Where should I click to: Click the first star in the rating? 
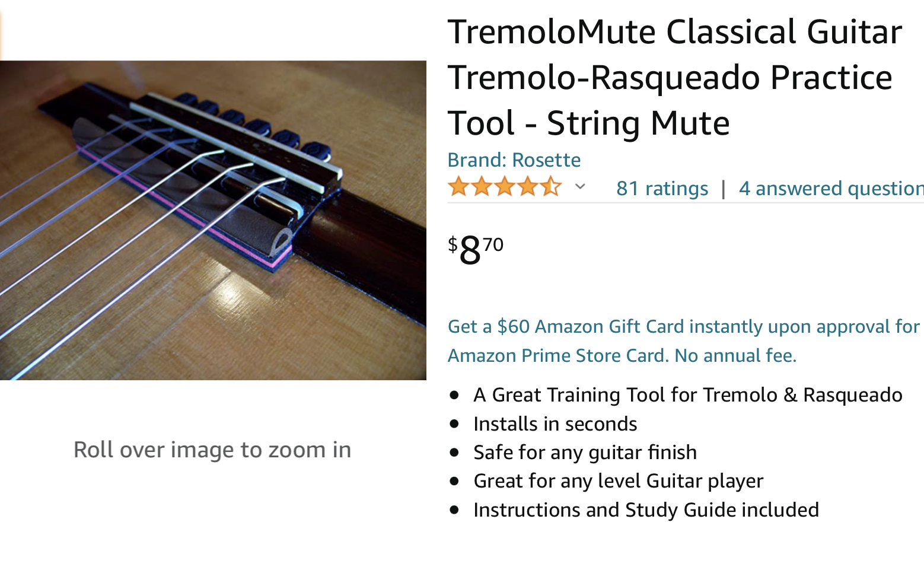tap(458, 187)
